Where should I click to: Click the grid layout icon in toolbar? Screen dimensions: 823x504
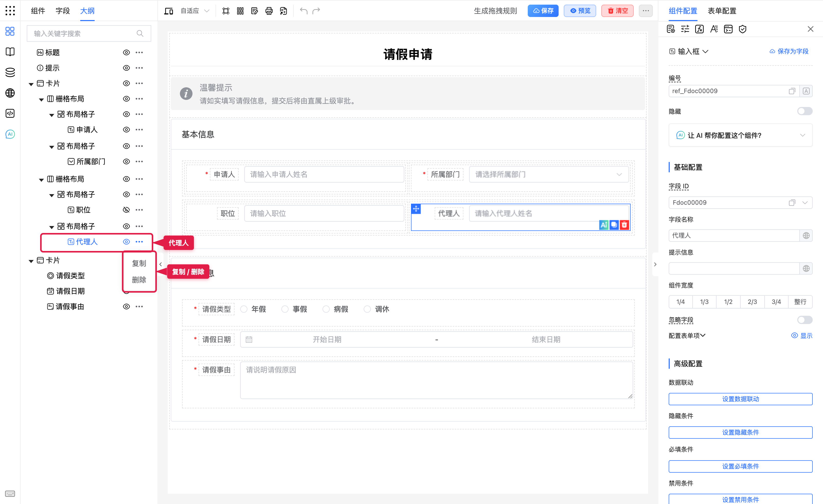click(240, 11)
